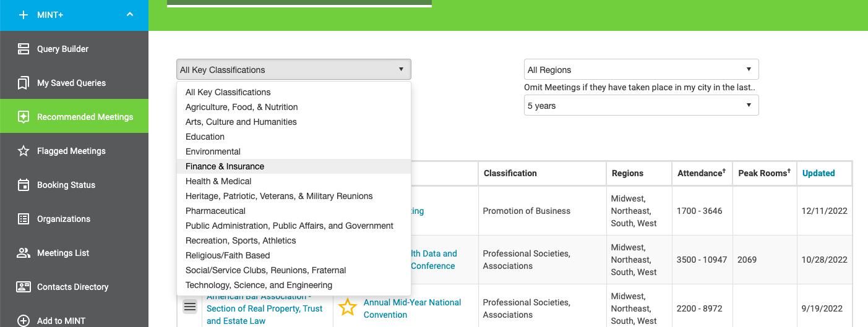Open the row menu hamburger icon

(x=190, y=307)
